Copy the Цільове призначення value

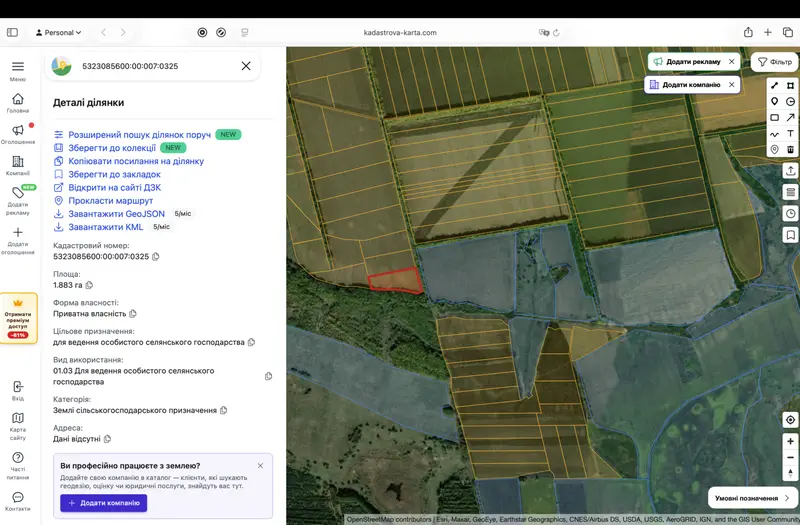click(251, 342)
